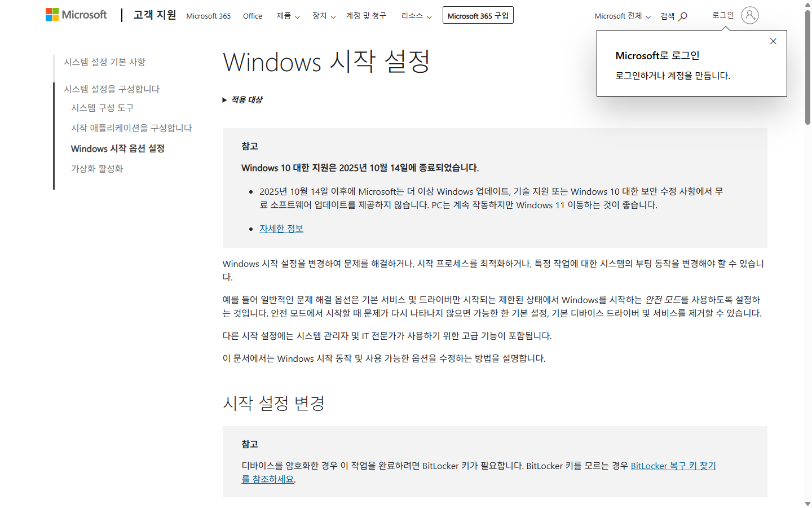Open 시작 애플리케이션을 구성합니다 sidebar item
This screenshot has width=812, height=508.
click(x=131, y=128)
